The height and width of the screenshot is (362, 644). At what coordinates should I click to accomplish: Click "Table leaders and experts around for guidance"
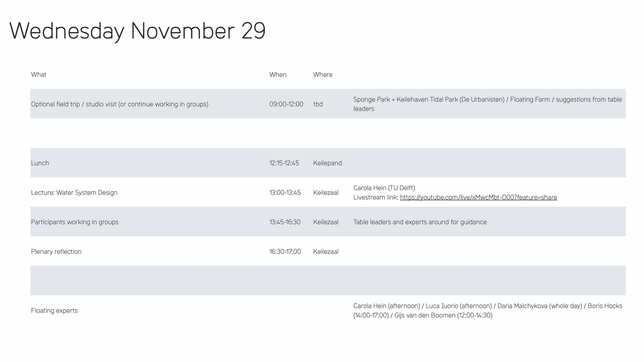420,222
